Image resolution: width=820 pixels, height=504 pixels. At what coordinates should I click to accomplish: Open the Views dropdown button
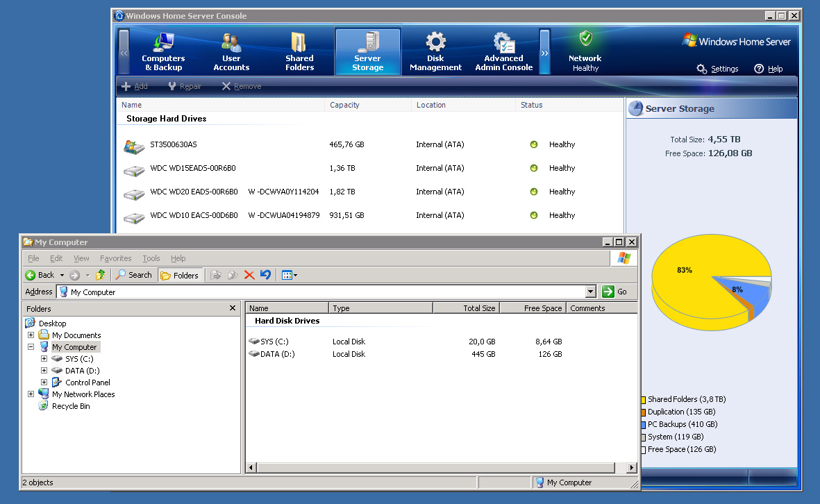tap(289, 275)
